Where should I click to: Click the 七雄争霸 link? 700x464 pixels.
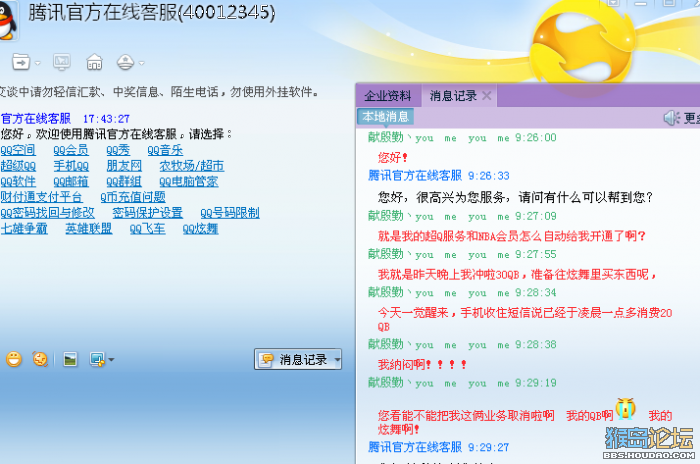coord(24,229)
